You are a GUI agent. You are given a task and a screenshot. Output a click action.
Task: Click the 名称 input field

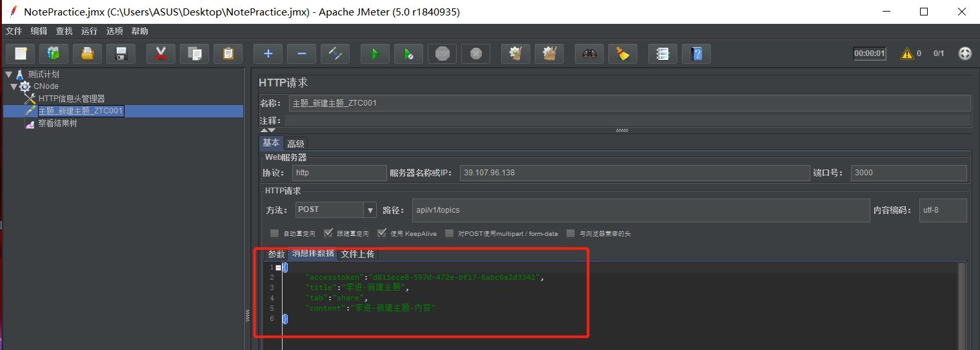point(630,103)
